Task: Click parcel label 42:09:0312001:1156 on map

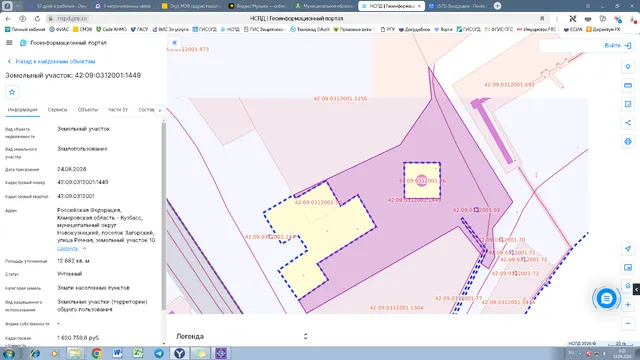Action: pos(340,99)
